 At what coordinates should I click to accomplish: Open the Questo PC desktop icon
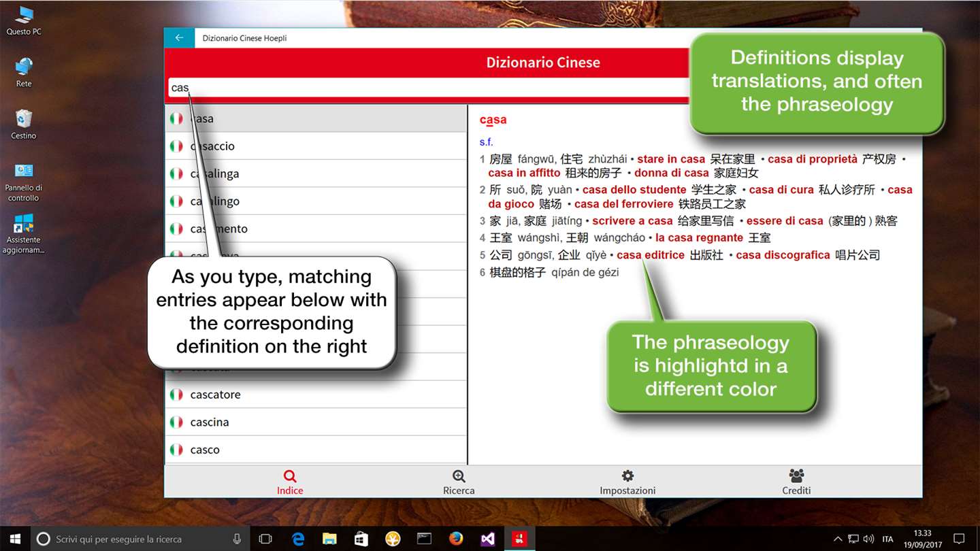click(x=24, y=21)
